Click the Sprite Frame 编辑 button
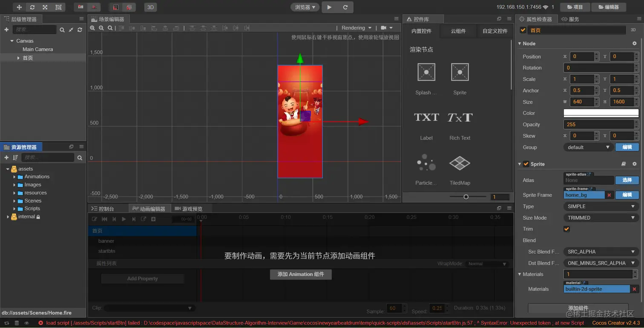 coord(627,195)
